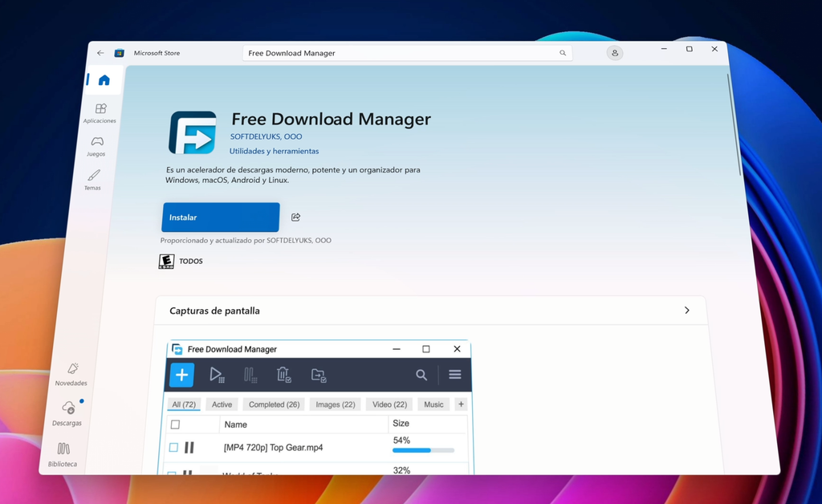Screen dimensions: 822x504
Task: Tick the checkbox for Top Gear.mp4 row
Action: coord(173,447)
